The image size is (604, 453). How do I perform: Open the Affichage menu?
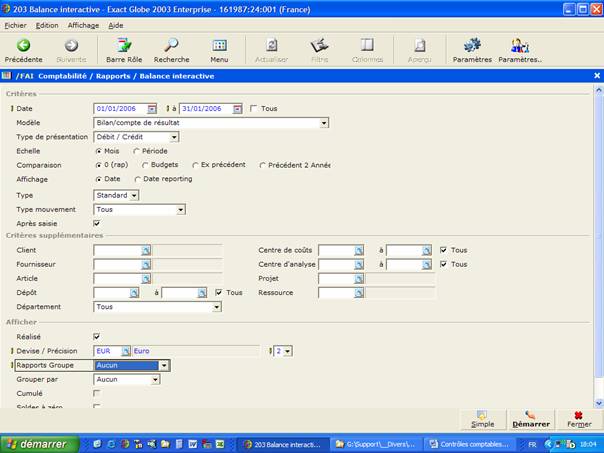(x=82, y=24)
